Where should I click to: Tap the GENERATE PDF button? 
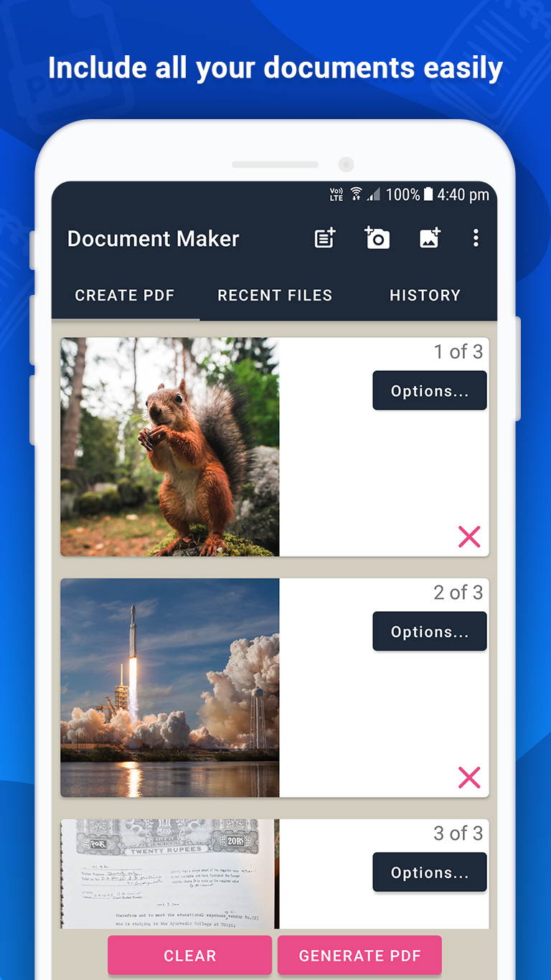(359, 956)
